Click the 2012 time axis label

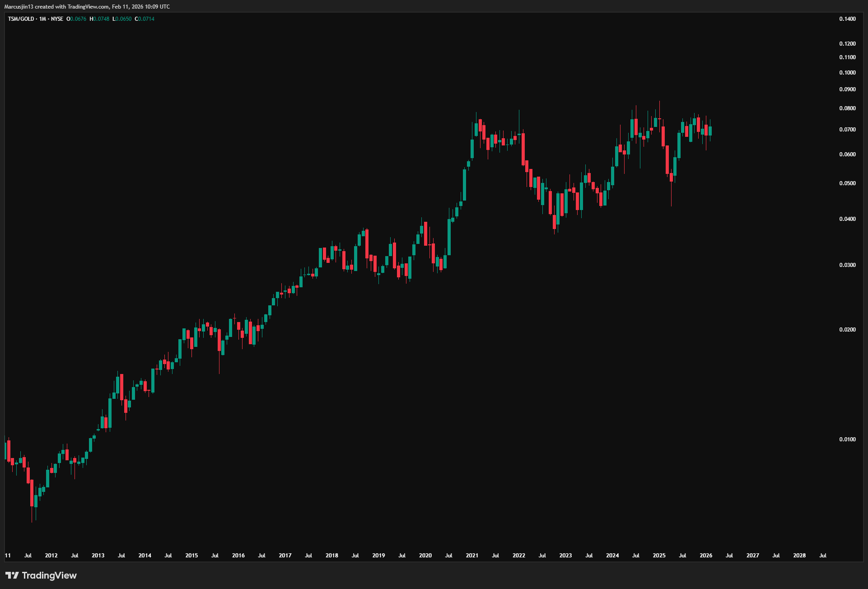tap(51, 556)
